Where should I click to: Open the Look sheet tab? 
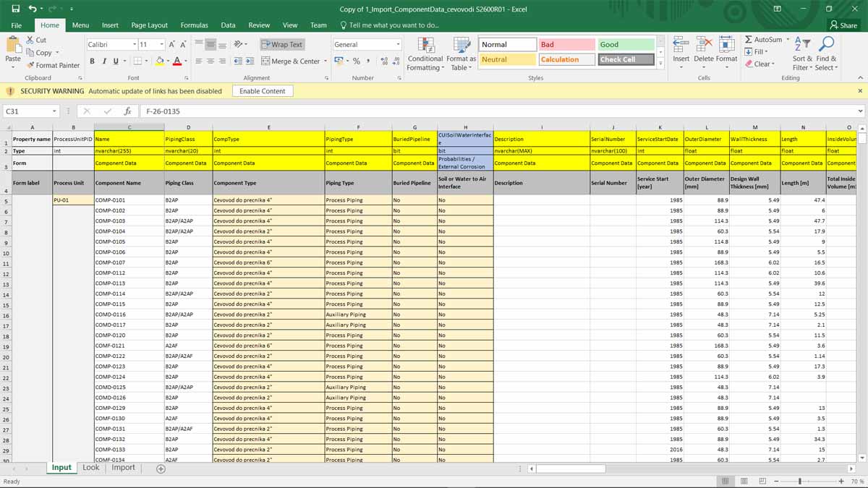(91, 468)
